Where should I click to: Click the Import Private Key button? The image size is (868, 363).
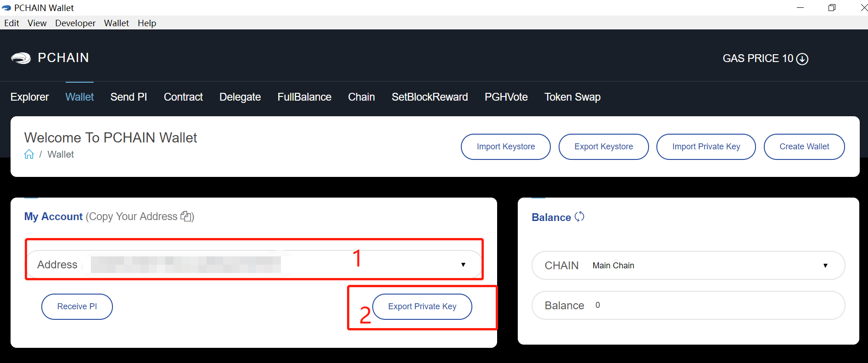[706, 147]
